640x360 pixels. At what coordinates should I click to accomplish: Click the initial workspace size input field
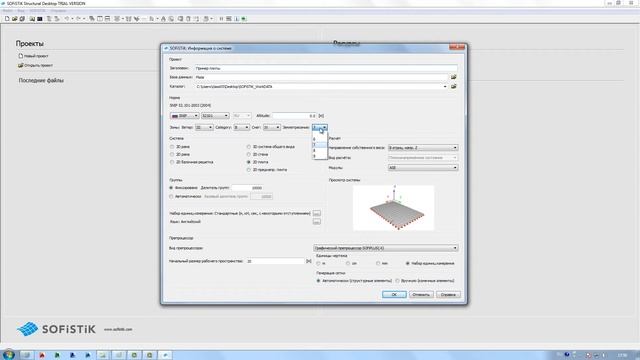pyautogui.click(x=276, y=261)
